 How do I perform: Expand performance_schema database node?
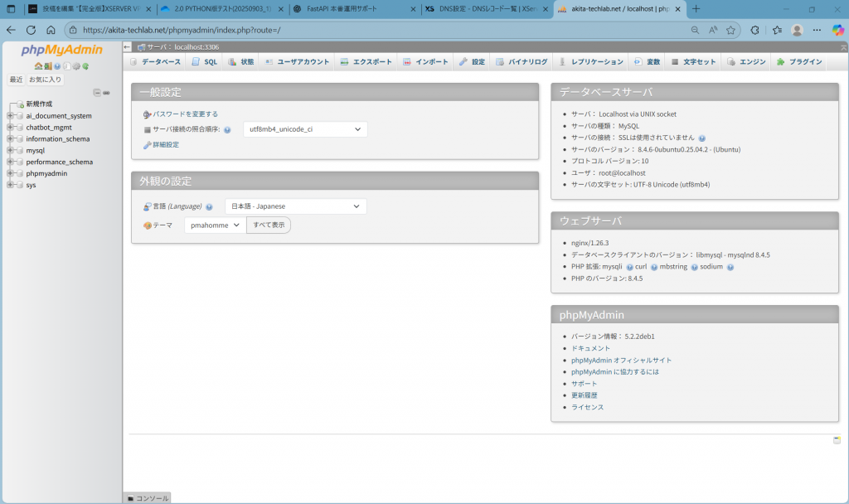[x=10, y=162]
